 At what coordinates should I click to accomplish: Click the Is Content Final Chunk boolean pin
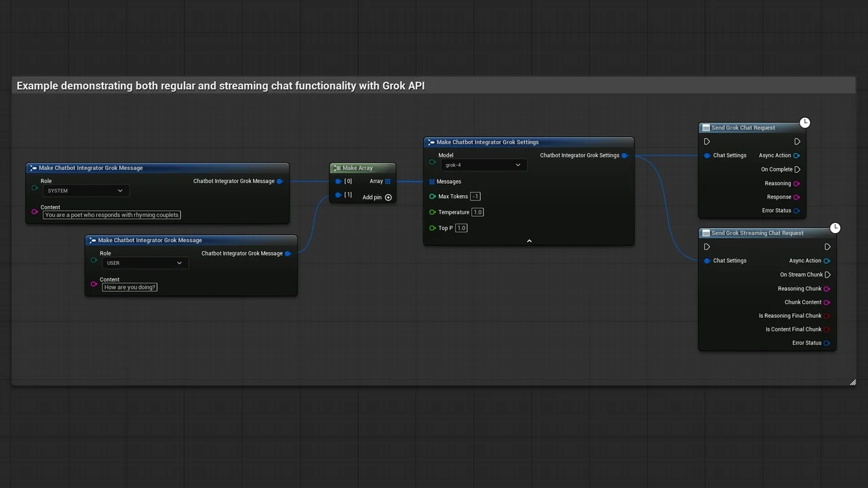click(x=827, y=329)
